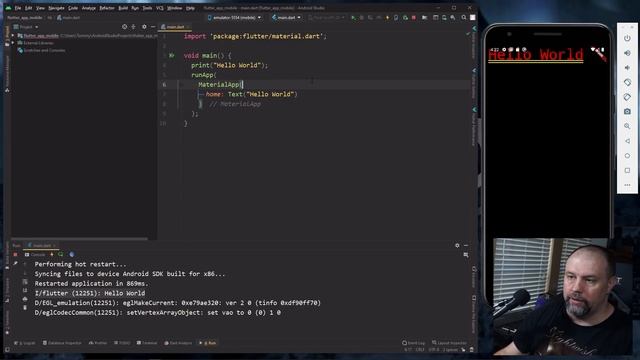The image size is (640, 360).
Task: Click the red stop icon in Run panel
Action: click(x=16, y=255)
